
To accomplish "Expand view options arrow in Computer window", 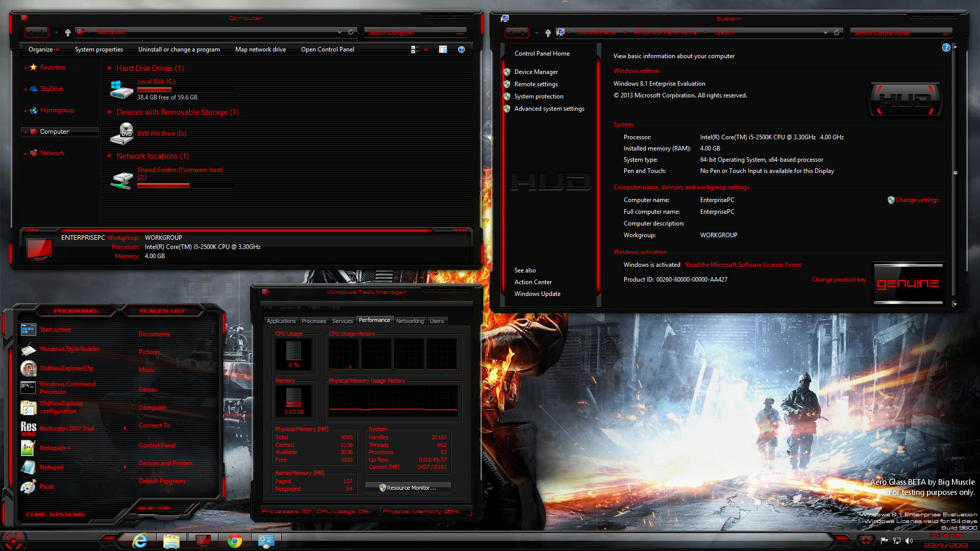I will [x=426, y=49].
